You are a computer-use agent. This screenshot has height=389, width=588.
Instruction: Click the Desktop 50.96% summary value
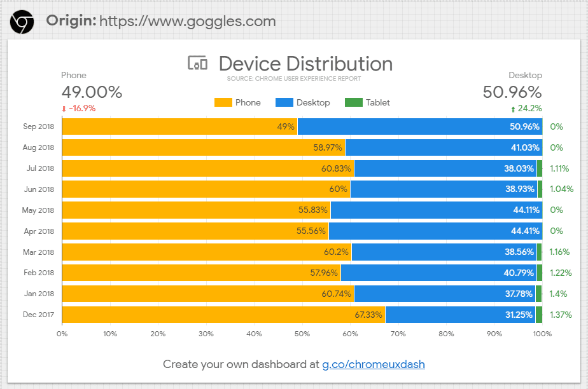(x=512, y=92)
